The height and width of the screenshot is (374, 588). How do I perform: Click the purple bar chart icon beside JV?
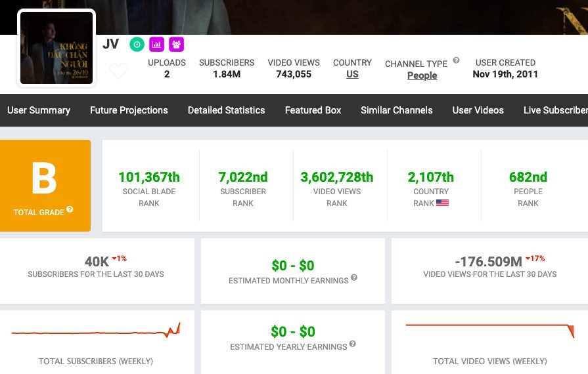pos(156,45)
